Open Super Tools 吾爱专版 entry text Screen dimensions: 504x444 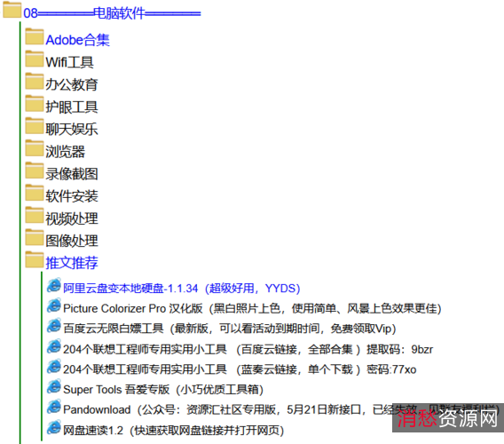coord(163,389)
